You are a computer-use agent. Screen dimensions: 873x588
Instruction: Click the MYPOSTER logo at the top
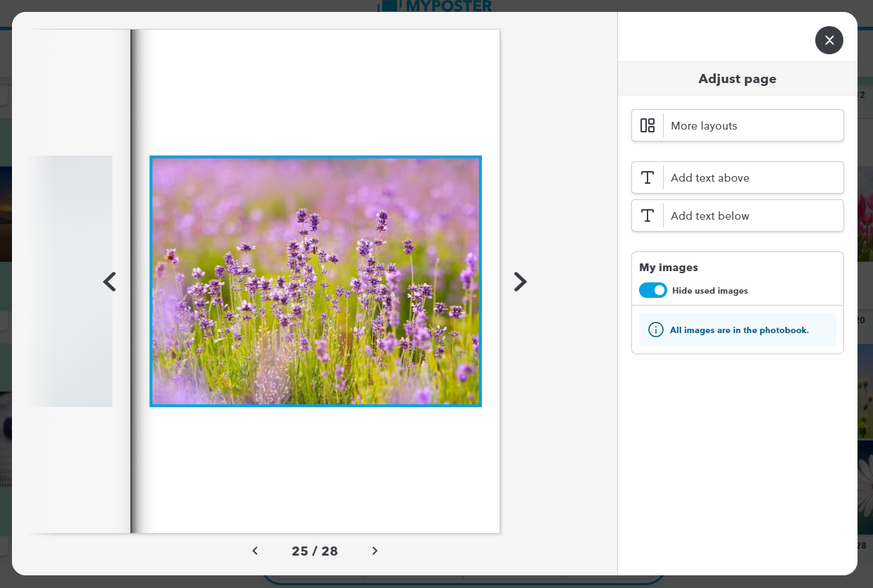[435, 6]
